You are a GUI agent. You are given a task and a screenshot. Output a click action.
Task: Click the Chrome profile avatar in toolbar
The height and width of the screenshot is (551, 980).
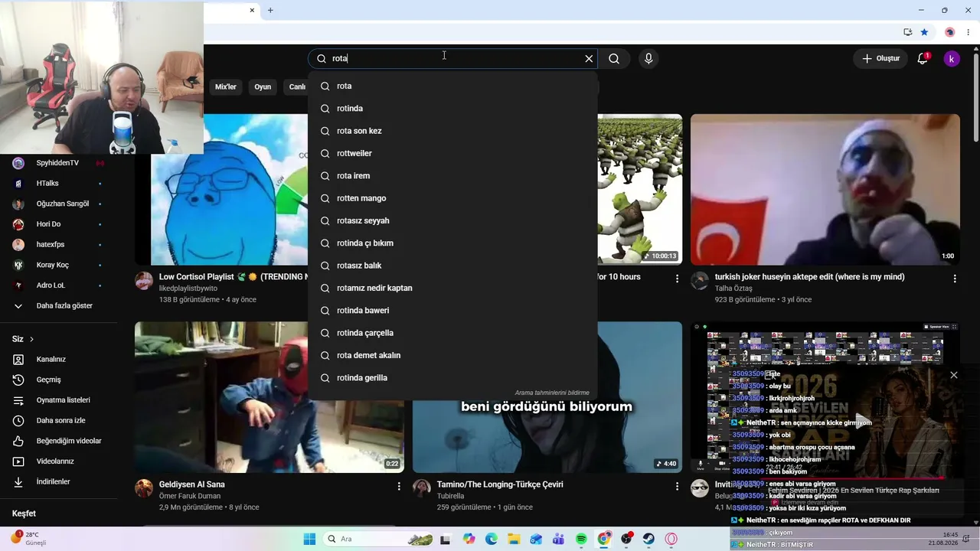pos(950,32)
